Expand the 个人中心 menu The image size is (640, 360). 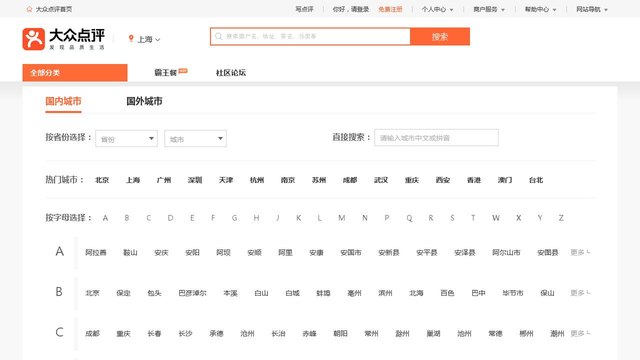tap(438, 9)
